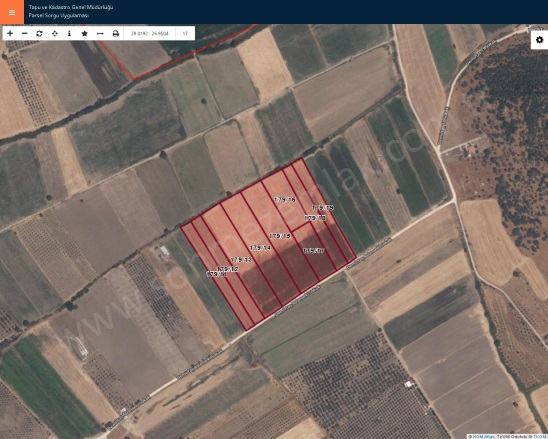Select parcel label 179/15
The width and height of the screenshot is (548, 439).
[x=280, y=236]
